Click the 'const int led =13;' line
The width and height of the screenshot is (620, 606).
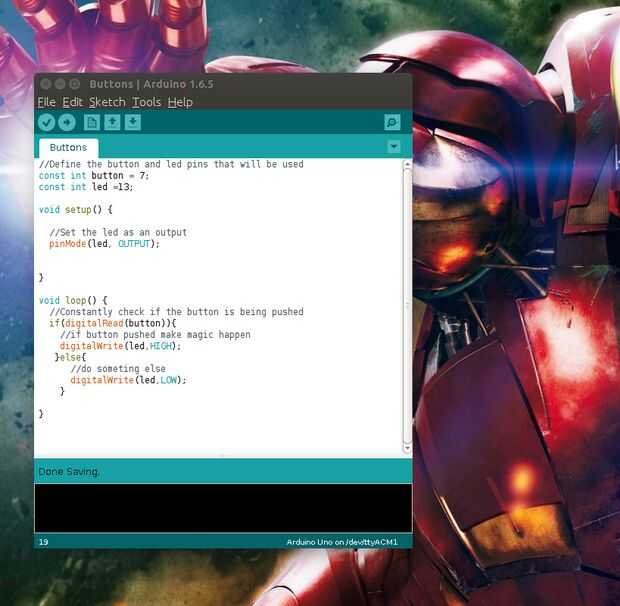click(86, 187)
